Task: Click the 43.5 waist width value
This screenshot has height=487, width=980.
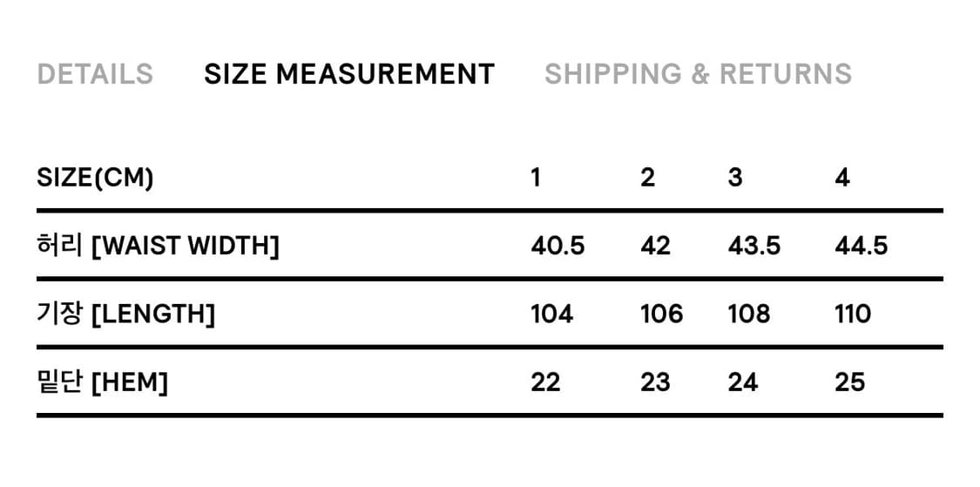Action: pos(754,247)
